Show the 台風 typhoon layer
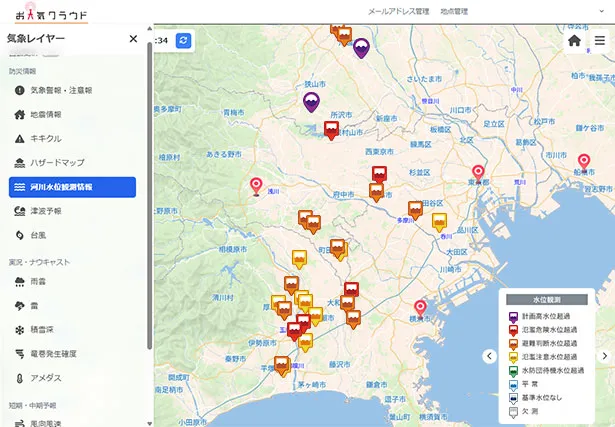The height and width of the screenshot is (427, 615). 38,235
